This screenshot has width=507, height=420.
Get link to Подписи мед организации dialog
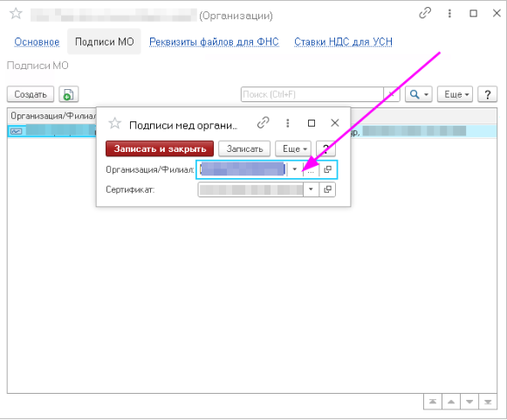264,123
